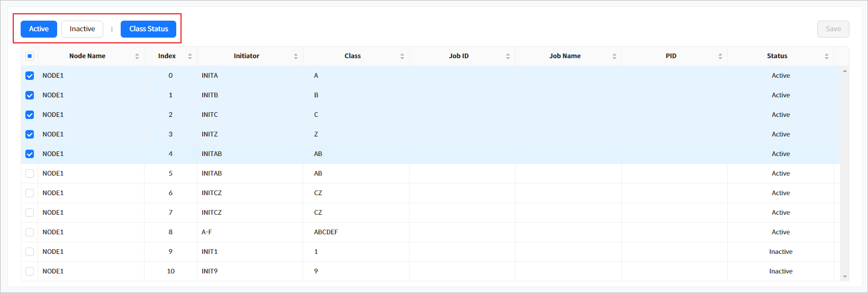This screenshot has height=293, width=868.
Task: Click the Status column sort icon
Action: (x=827, y=56)
